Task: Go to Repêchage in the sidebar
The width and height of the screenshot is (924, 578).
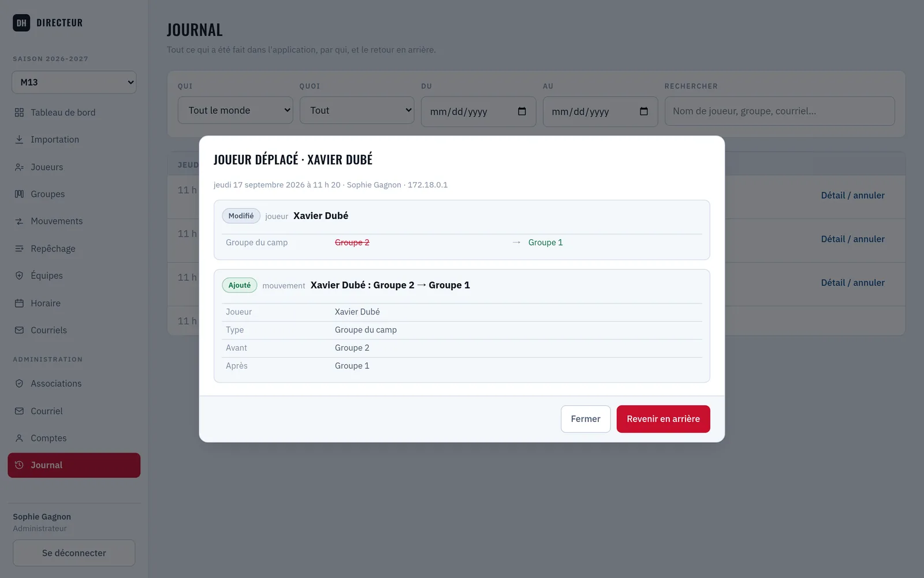Action: click(x=74, y=249)
